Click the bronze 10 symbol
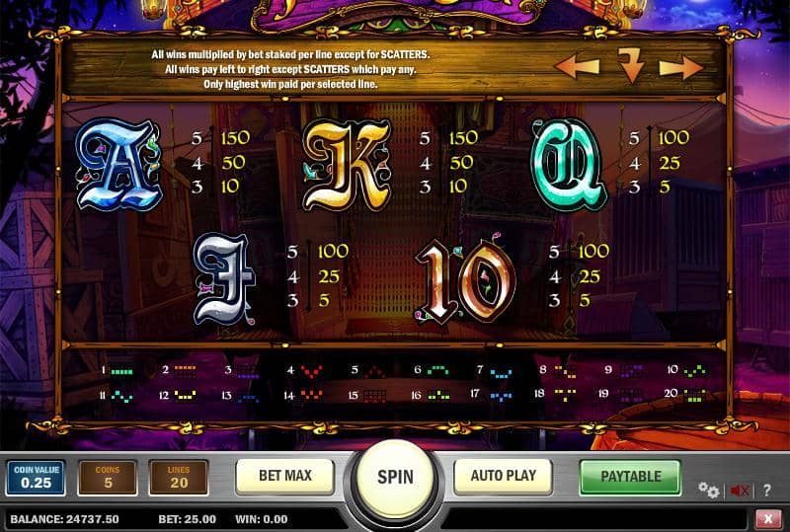Viewport: 790px width, 532px height. click(465, 280)
